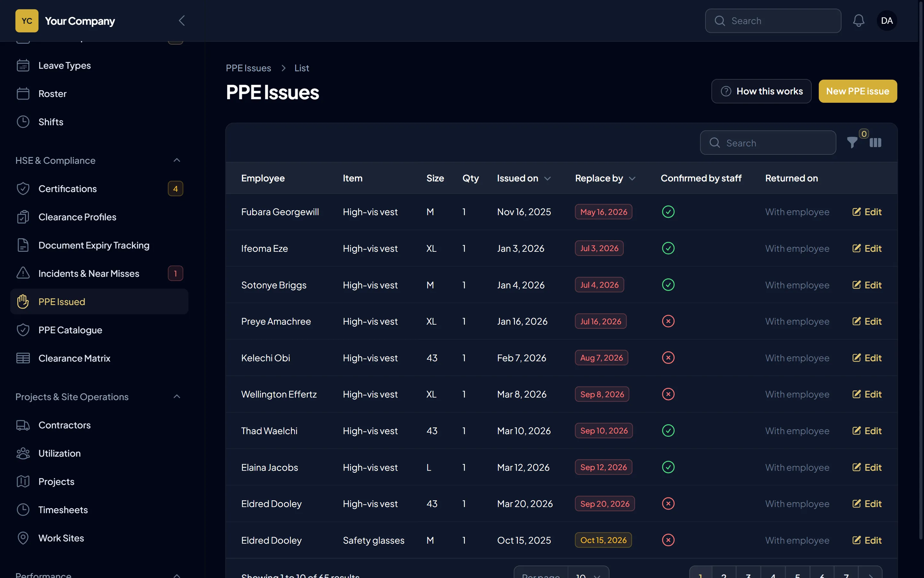
Task: Open the table filter funnel icon
Action: pos(852,143)
